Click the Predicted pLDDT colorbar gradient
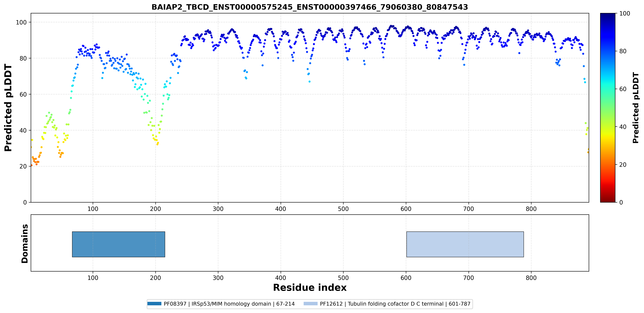The width and height of the screenshot is (644, 313). 608,108
